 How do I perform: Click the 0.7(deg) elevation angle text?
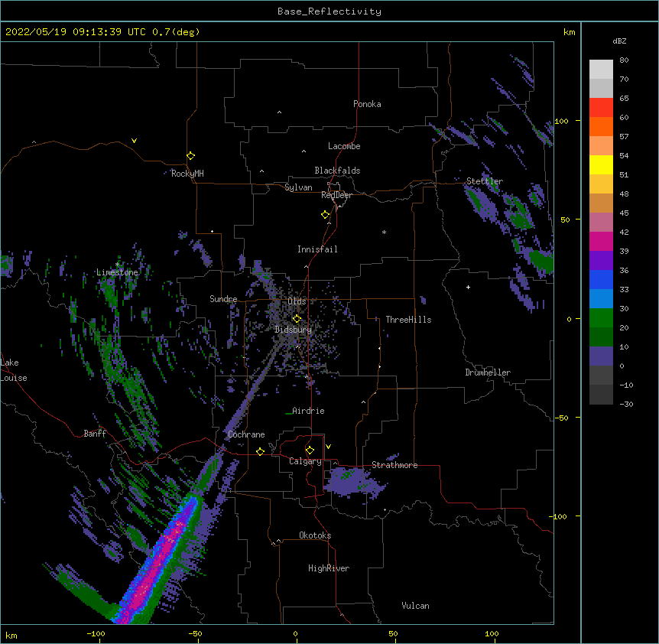176,32
